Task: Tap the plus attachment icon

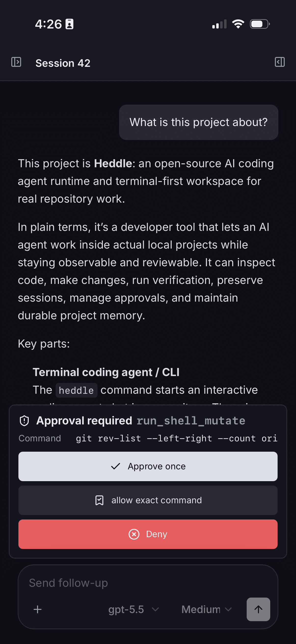Action: pyautogui.click(x=38, y=609)
